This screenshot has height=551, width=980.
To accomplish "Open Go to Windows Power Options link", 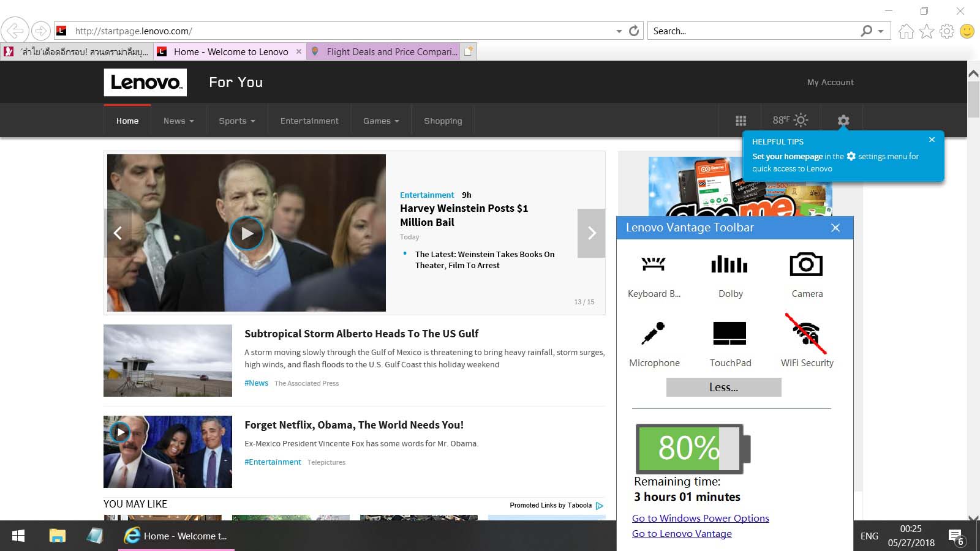I will 700,518.
